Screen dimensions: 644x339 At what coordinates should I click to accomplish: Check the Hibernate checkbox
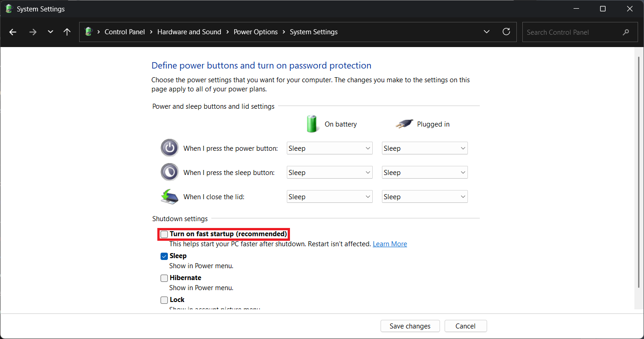[164, 278]
